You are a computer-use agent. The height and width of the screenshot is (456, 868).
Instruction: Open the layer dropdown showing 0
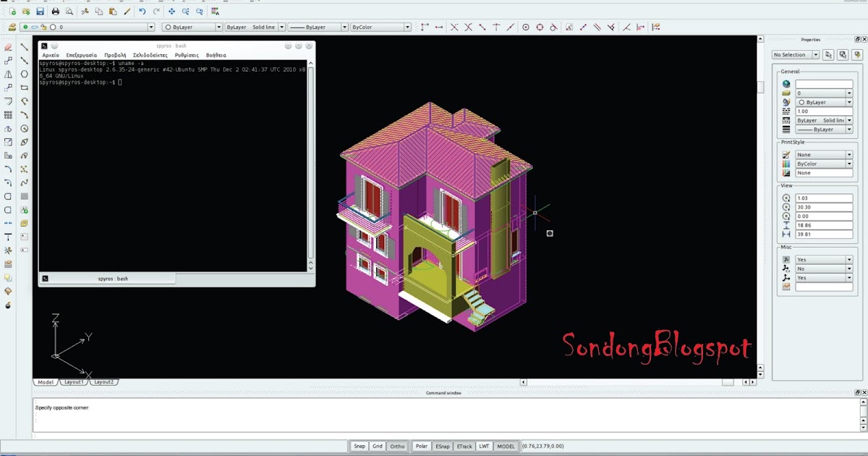(88, 28)
